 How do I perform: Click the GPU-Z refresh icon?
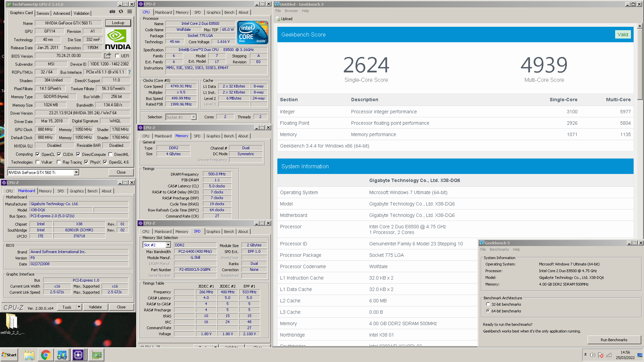121,12
